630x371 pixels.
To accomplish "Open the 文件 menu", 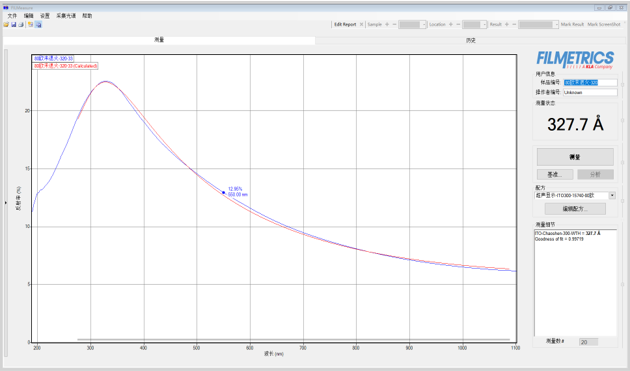I will pos(12,16).
